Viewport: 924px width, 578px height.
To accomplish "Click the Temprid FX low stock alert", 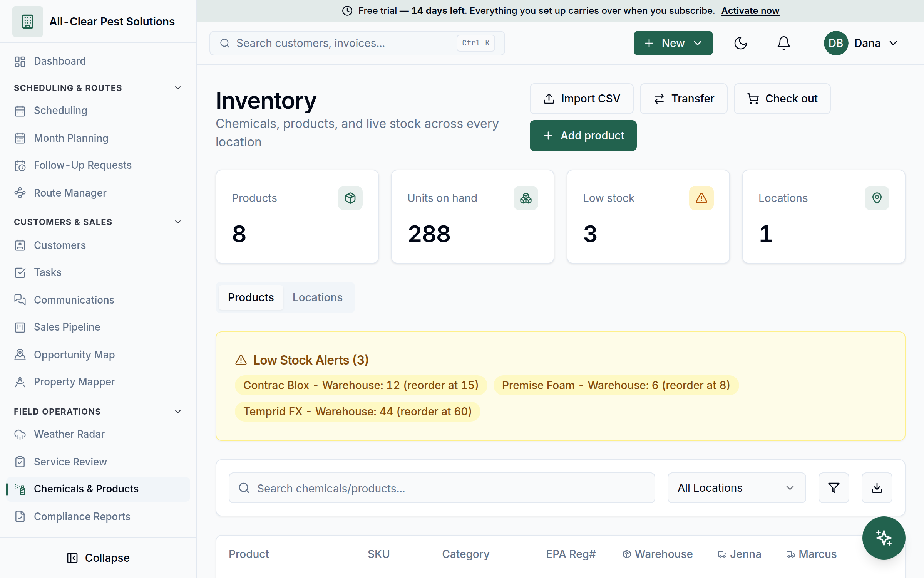I will 357,412.
